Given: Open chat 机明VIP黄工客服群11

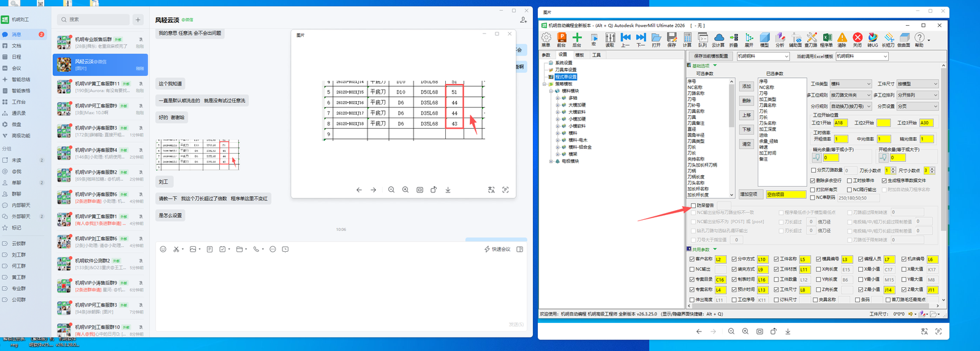Looking at the screenshot, I should click(100, 86).
